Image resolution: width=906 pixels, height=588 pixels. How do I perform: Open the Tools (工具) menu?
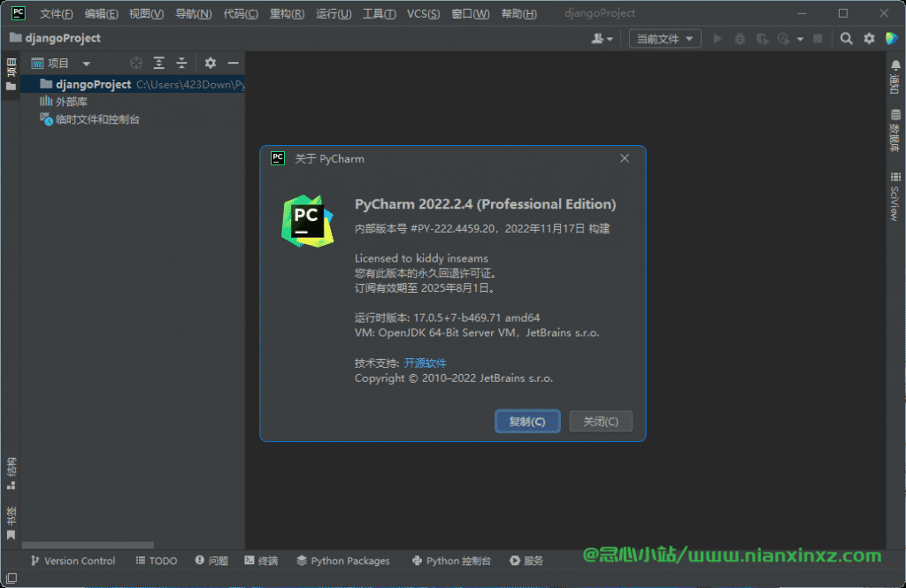tap(379, 13)
